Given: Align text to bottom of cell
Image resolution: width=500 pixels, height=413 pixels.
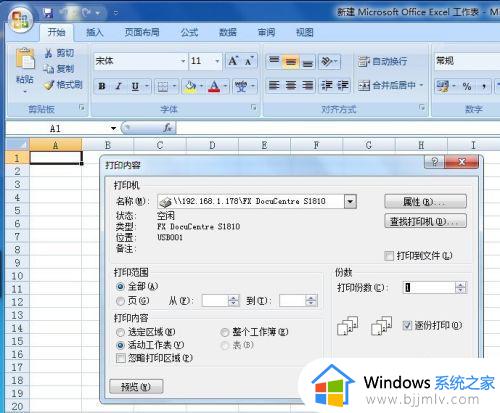Looking at the screenshot, I should click(x=308, y=62).
